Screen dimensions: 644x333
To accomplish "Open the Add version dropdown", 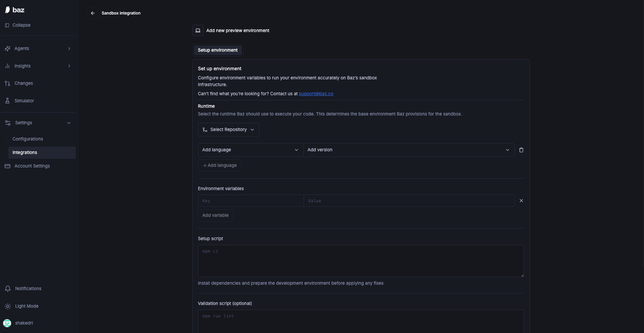I will [409, 150].
